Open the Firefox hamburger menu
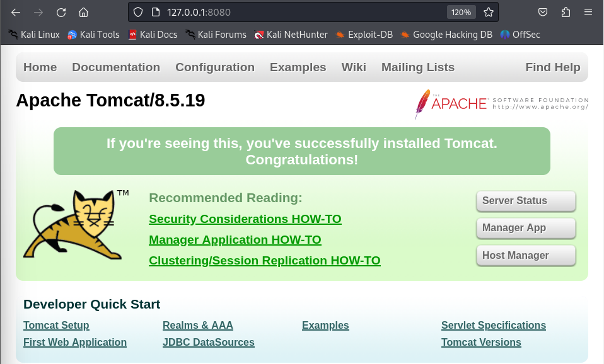Screen dimensions: 604x364 tap(588, 13)
